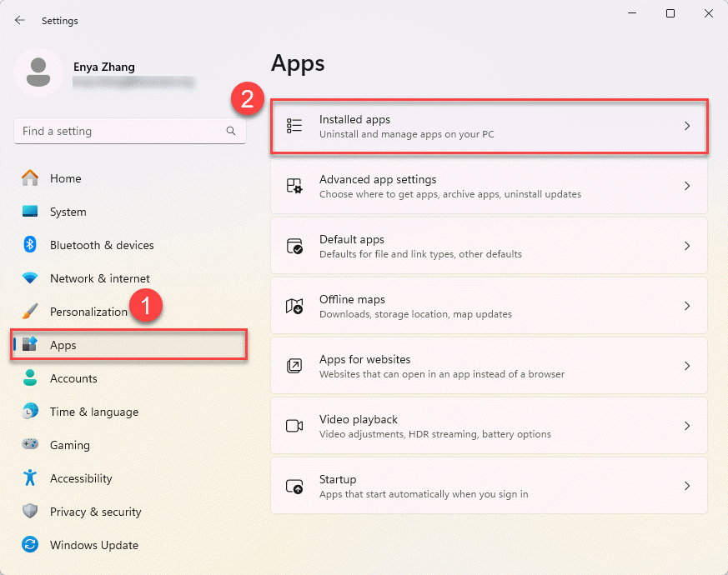
Task: Click the Windows Update sidebar icon
Action: pos(31,545)
